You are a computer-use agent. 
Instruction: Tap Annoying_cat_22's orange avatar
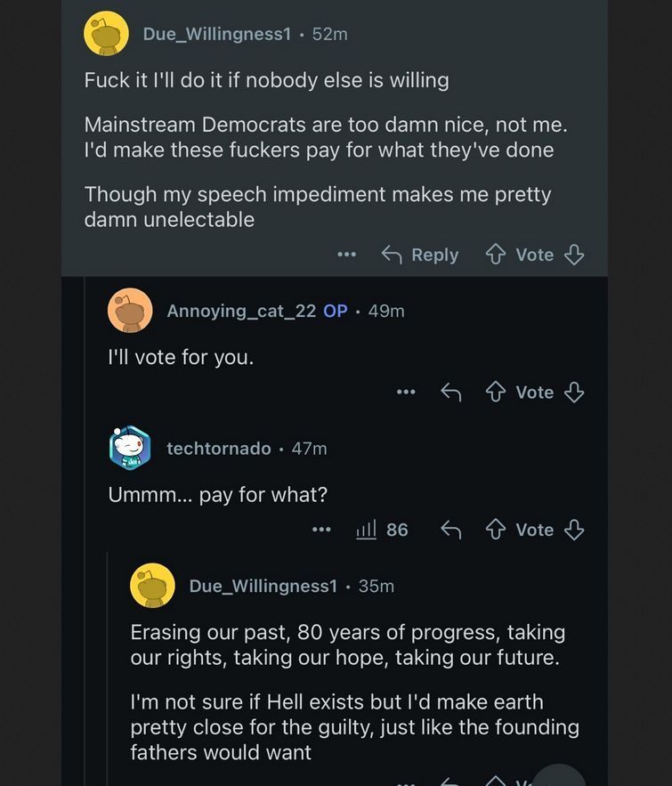pyautogui.click(x=130, y=311)
